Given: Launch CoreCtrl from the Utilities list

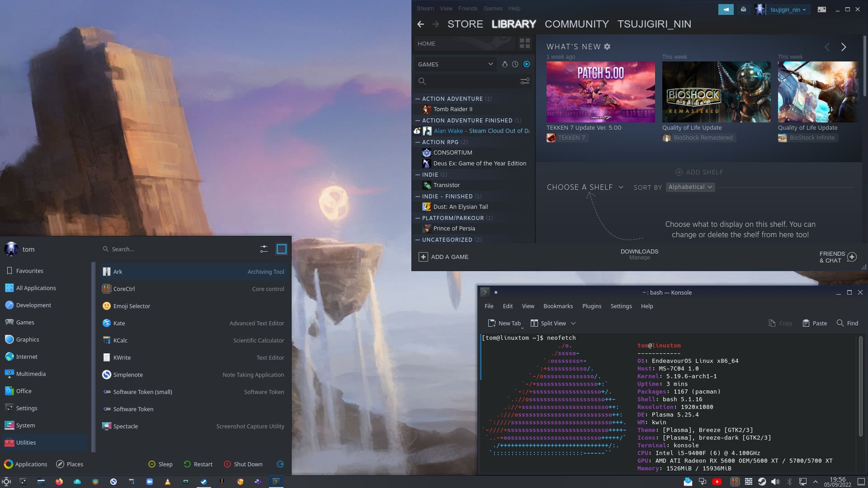Looking at the screenshot, I should (193, 289).
